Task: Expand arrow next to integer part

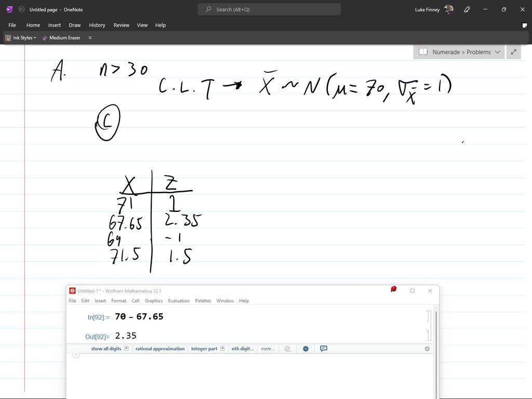Action: pos(222,349)
